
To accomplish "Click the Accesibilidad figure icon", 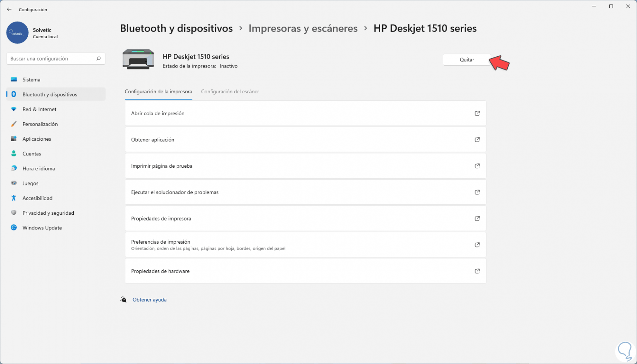I will (x=14, y=198).
